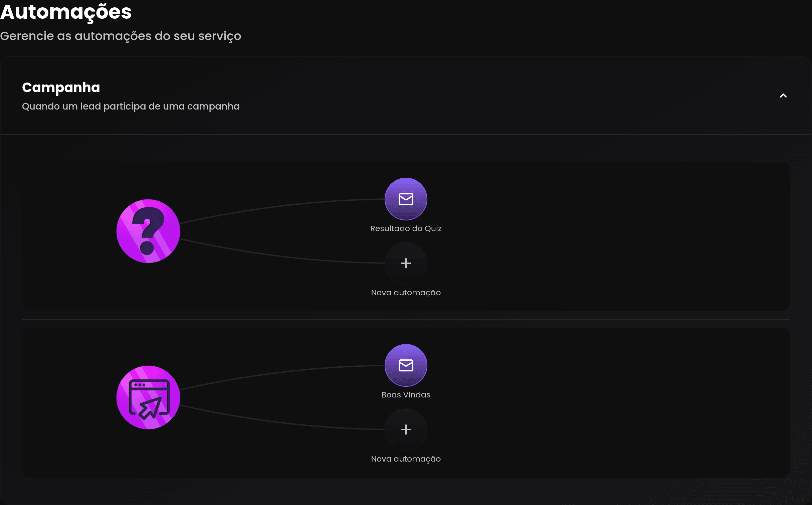Click text Quando um lead participa de uma campanha
The width and height of the screenshot is (812, 505).
[x=131, y=107]
